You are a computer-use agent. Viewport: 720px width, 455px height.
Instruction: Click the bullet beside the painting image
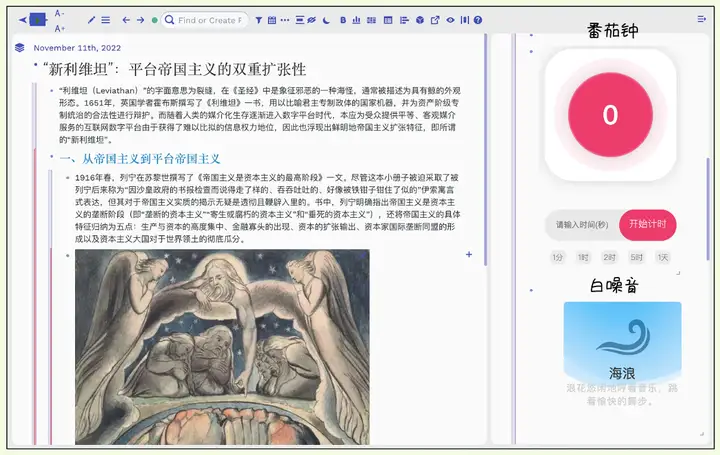68,255
